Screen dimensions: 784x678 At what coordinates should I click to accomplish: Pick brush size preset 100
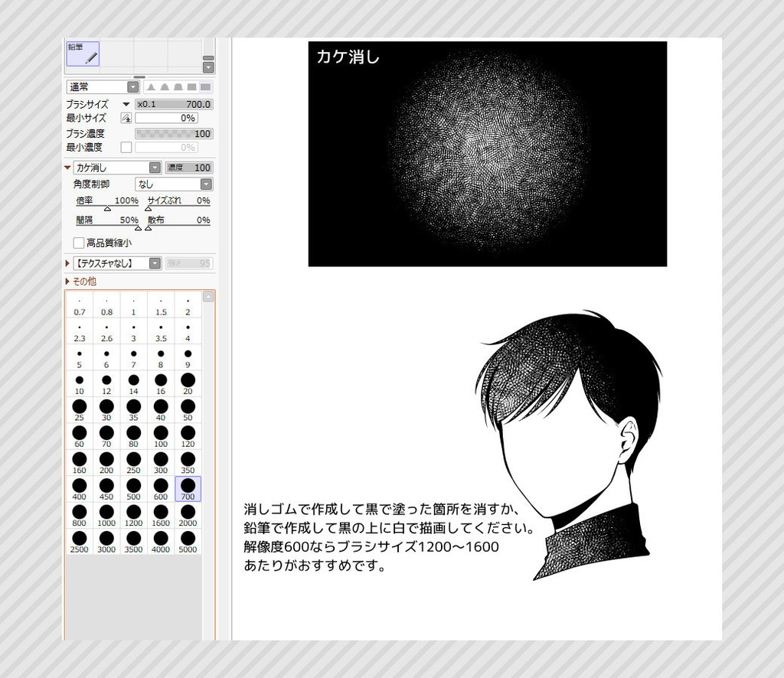159,438
